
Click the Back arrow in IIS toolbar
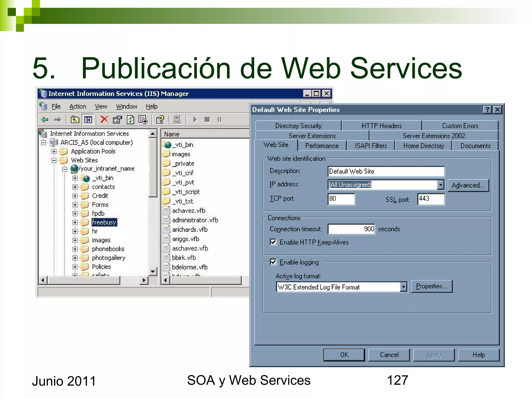point(45,120)
